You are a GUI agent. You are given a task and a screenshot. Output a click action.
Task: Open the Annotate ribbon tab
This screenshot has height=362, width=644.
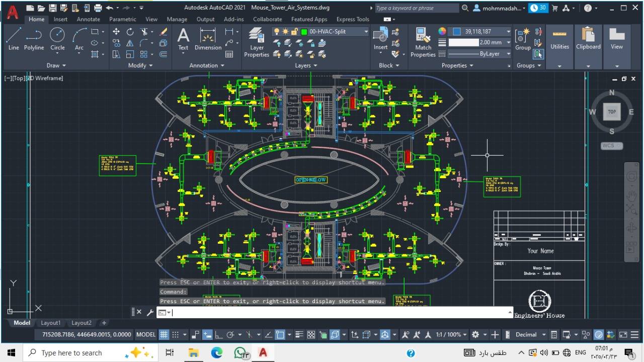88,19
